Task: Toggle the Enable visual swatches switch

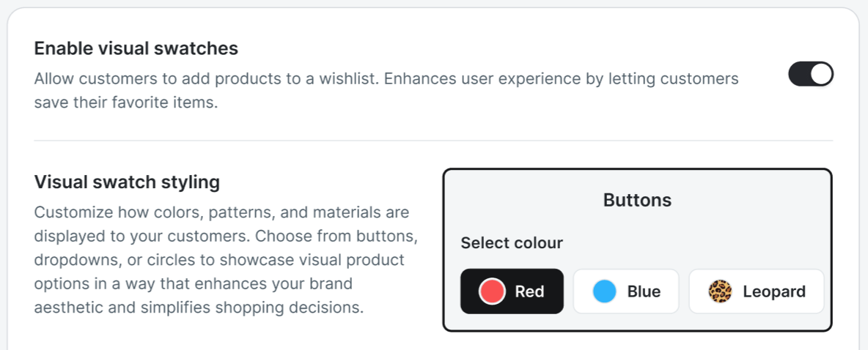Action: pyautogui.click(x=810, y=75)
